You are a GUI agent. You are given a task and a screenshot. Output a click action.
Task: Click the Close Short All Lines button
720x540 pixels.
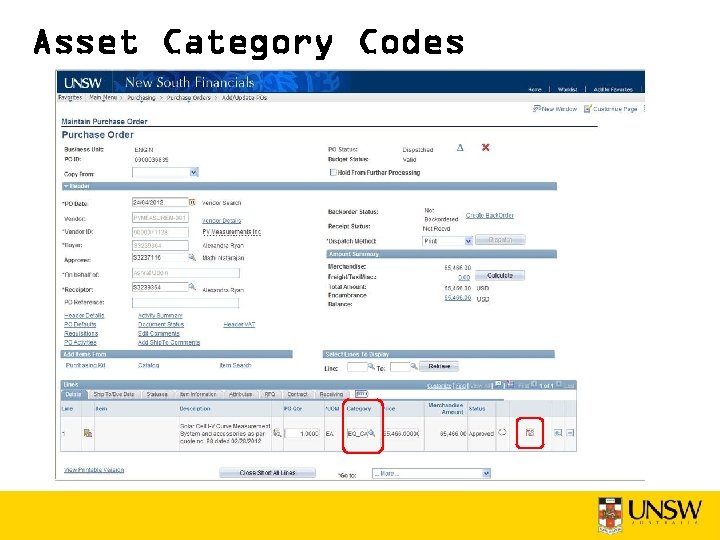tap(267, 472)
